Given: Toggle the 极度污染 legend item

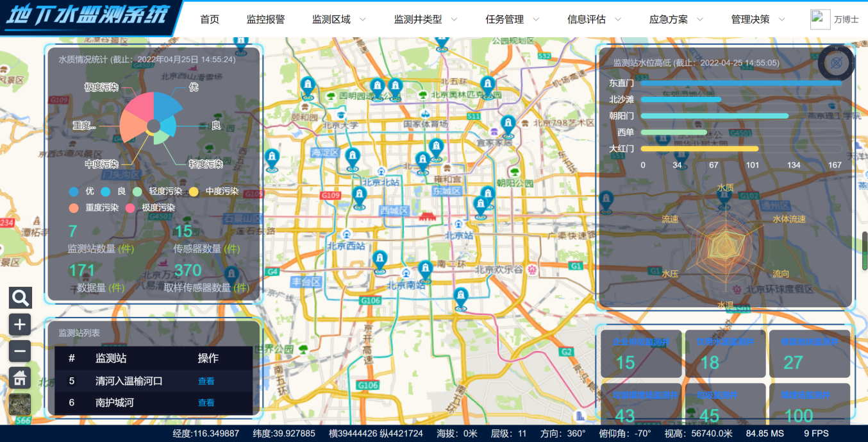Looking at the screenshot, I should 150,208.
